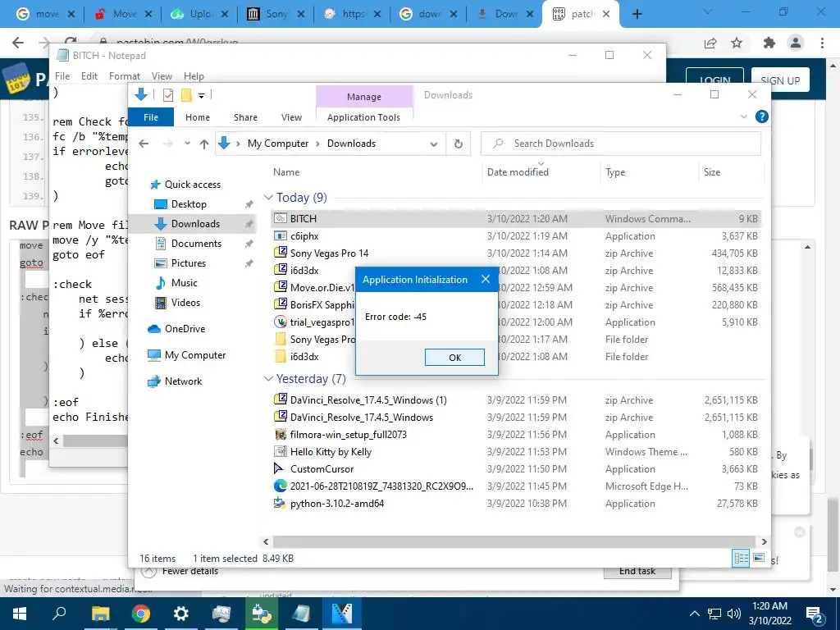The image size is (840, 630).
Task: Select the Microsoft Edge HTML file icon
Action: tap(281, 486)
